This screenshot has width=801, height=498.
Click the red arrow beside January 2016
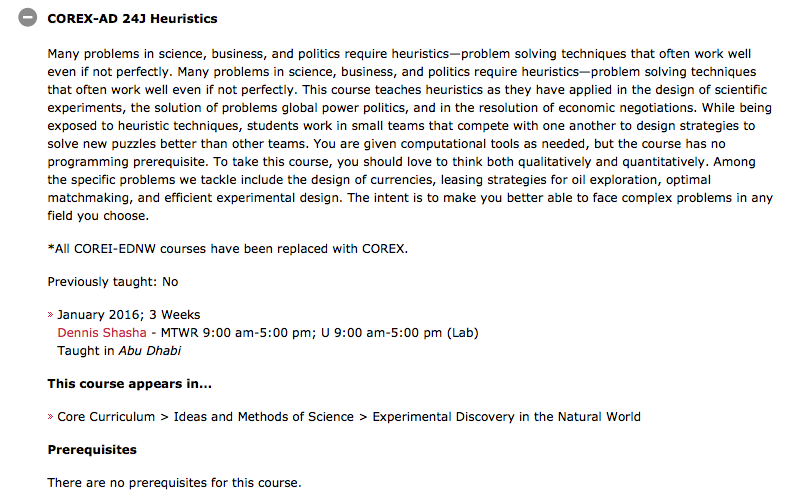(x=51, y=315)
